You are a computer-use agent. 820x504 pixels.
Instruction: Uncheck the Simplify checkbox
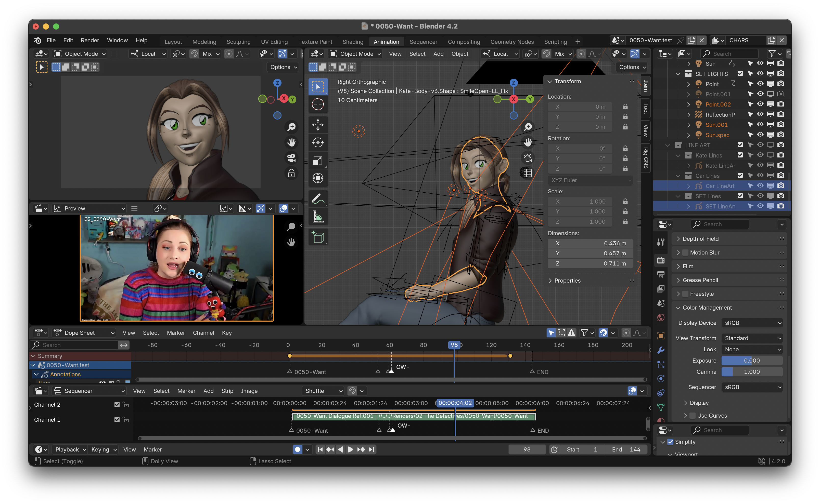(670, 442)
